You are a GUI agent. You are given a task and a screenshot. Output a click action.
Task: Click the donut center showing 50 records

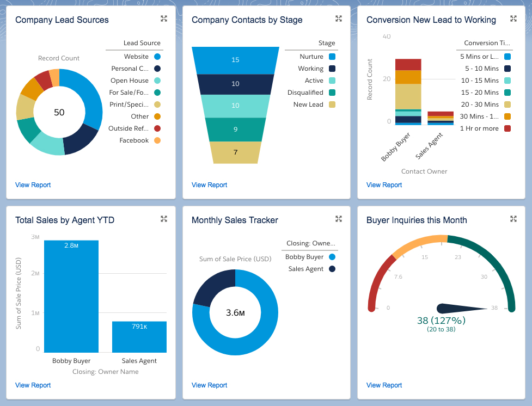(x=58, y=112)
